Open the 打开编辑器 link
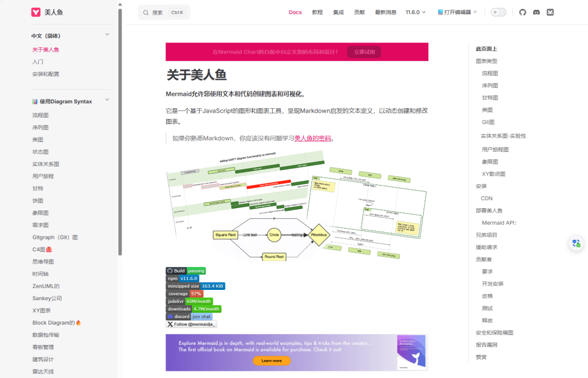This screenshot has height=378, width=588. (457, 13)
